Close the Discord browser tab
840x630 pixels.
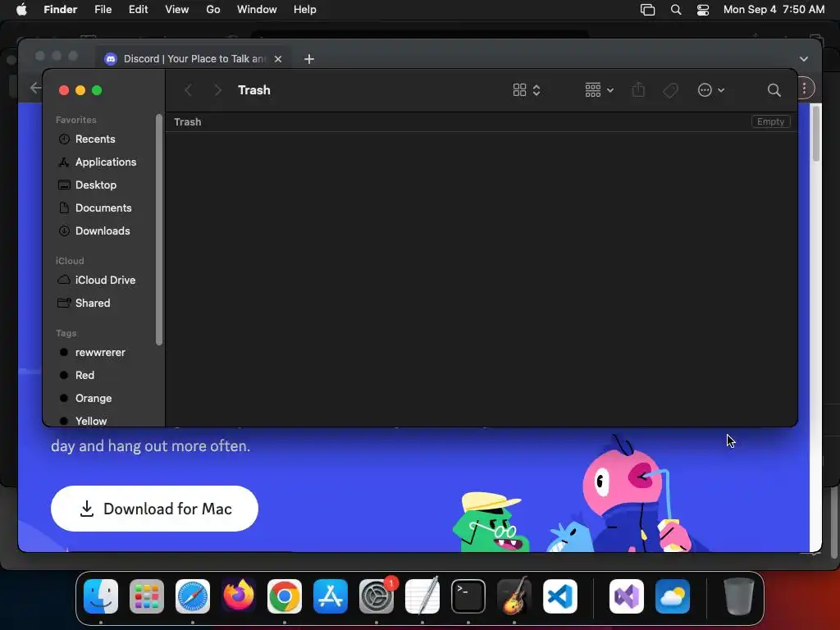tap(278, 59)
